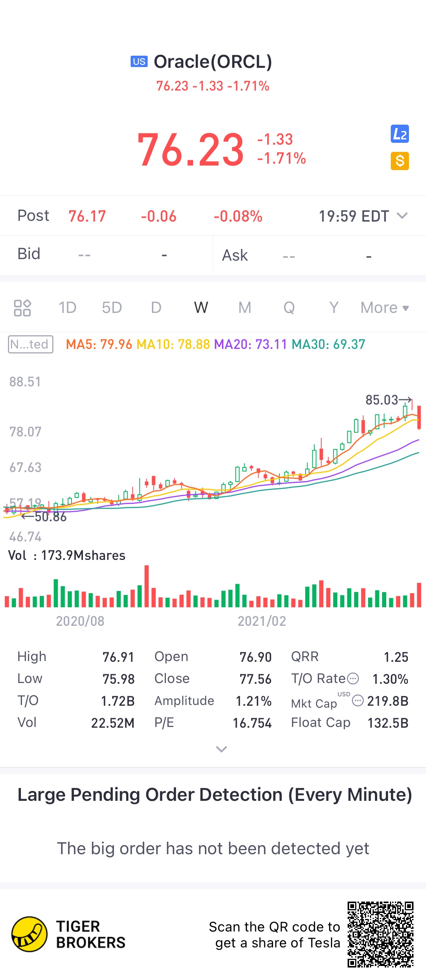This screenshot has width=426, height=980.
Task: Expand the post-market time dropdown chevron
Action: 402,216
